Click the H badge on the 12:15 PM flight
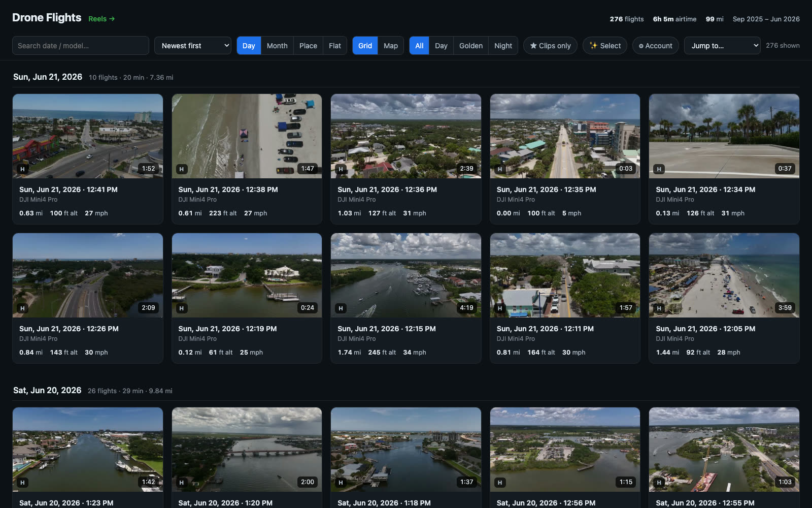812x508 pixels. pyautogui.click(x=341, y=308)
